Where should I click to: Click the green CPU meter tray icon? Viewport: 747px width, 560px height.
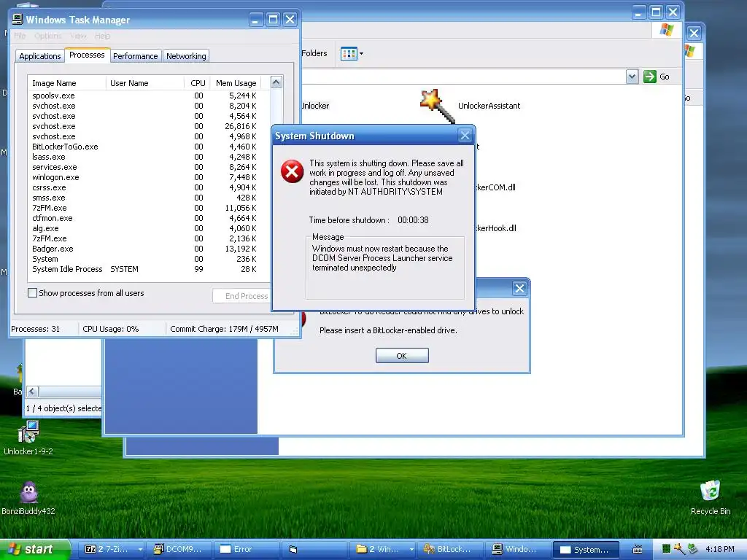(666, 549)
